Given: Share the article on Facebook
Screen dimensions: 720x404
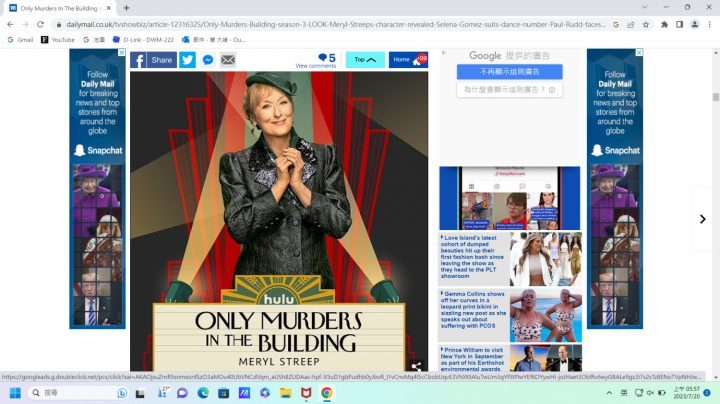Looking at the screenshot, I should pos(153,60).
